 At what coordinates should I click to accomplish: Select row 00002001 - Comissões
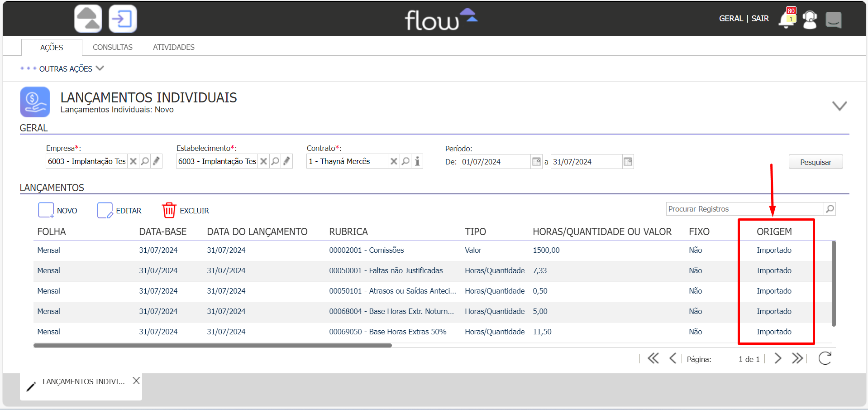coord(432,251)
